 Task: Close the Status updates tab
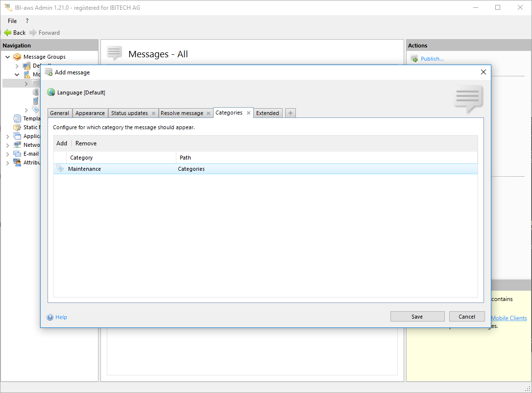(153, 113)
